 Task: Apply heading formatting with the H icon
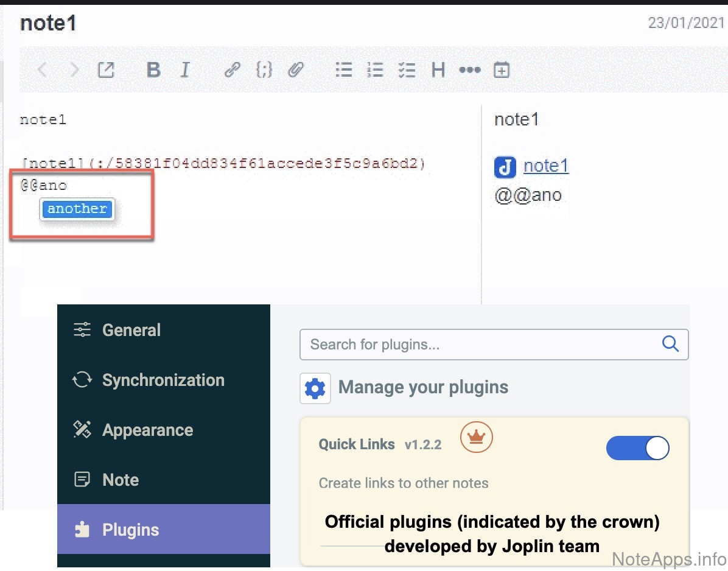[438, 70]
